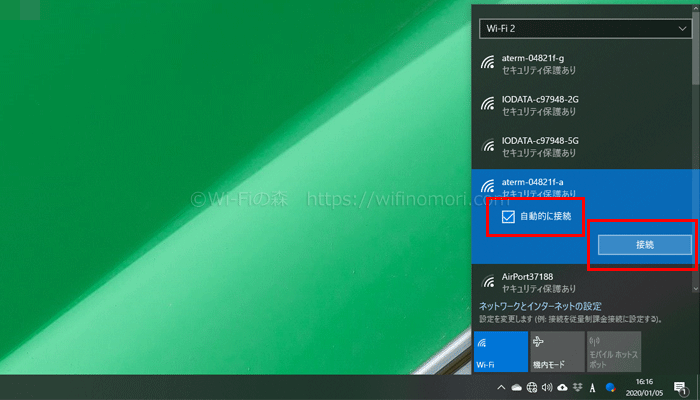This screenshot has height=400, width=700.
Task: Select the IODATA-c97948-5G network
Action: [582, 146]
